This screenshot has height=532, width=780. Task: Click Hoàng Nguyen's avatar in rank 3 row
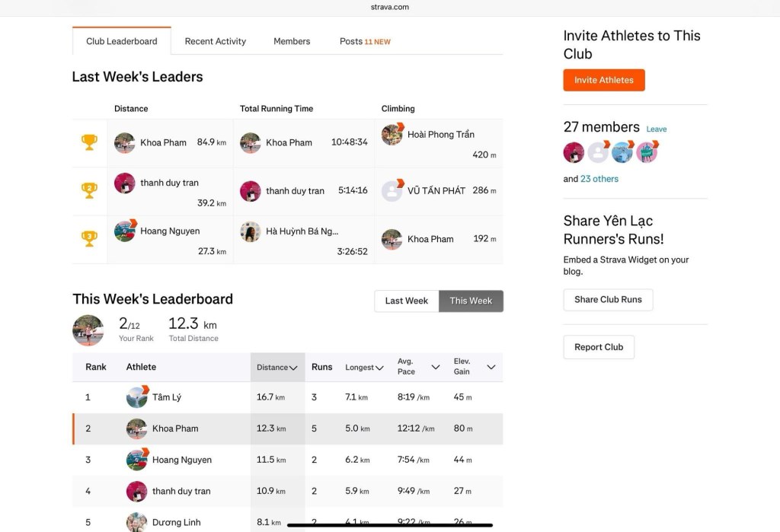coord(137,460)
